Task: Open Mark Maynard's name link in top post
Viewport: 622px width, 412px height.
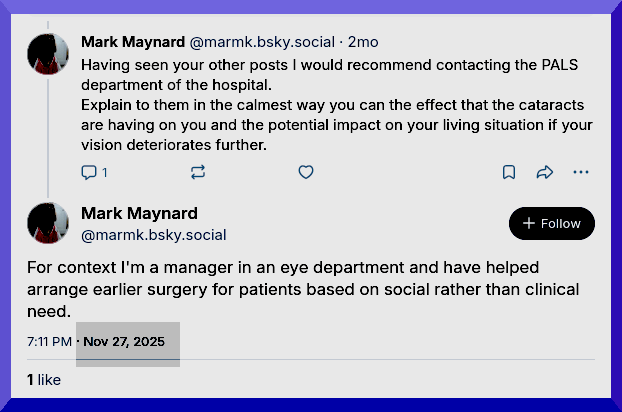Action: 132,43
